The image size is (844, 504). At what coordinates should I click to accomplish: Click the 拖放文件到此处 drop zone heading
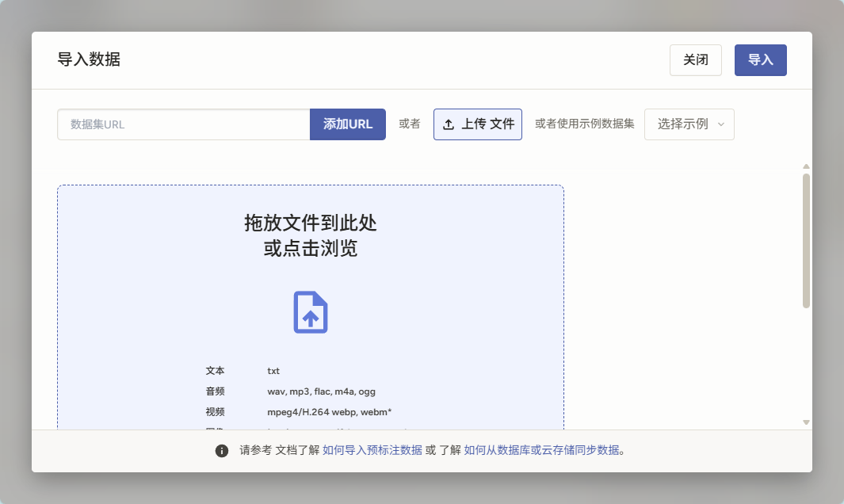[311, 223]
